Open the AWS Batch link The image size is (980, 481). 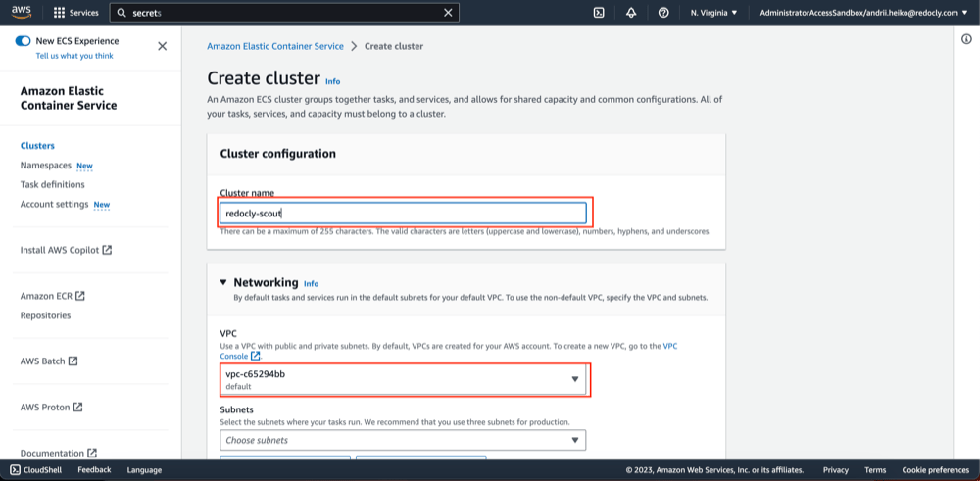coord(43,361)
